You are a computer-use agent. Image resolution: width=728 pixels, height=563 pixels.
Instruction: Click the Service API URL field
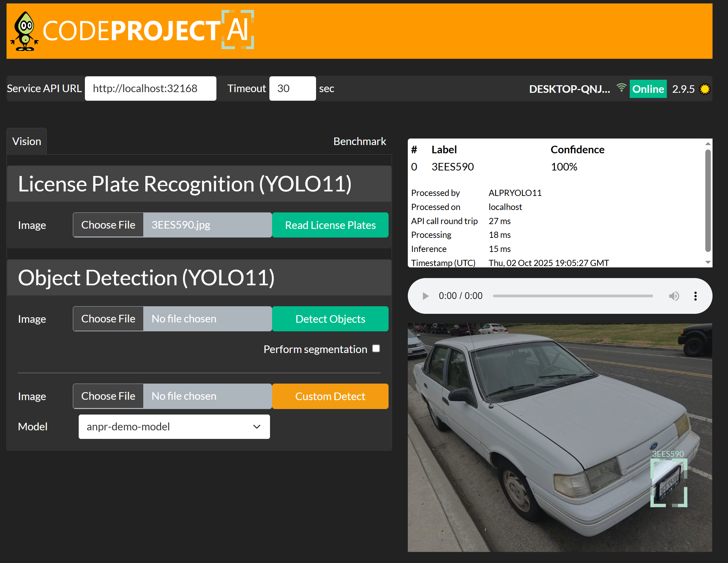pyautogui.click(x=150, y=89)
